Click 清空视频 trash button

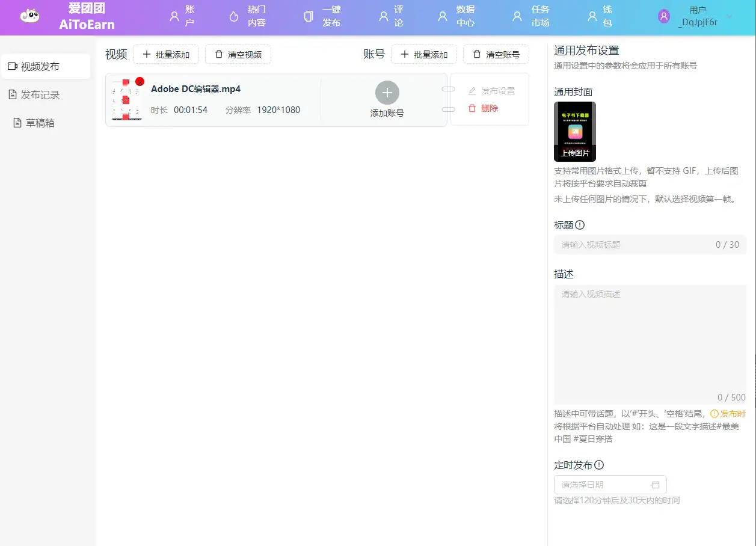(238, 55)
